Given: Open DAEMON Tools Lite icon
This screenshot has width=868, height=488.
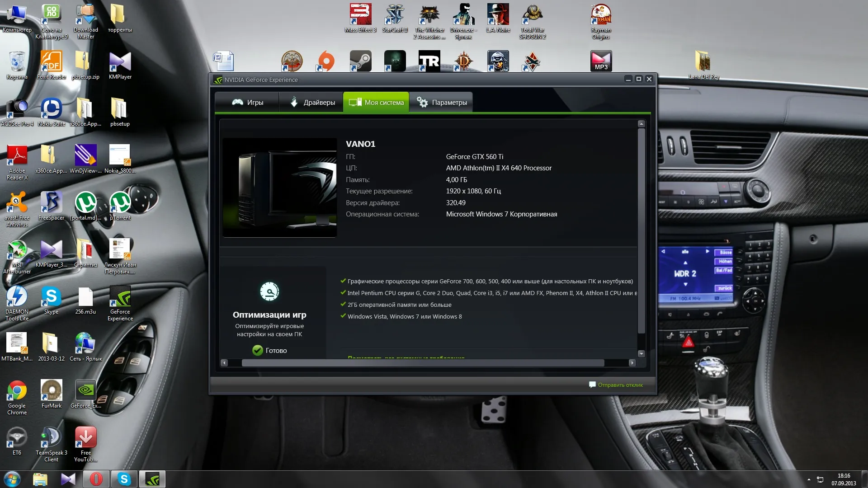Looking at the screenshot, I should click(x=17, y=304).
